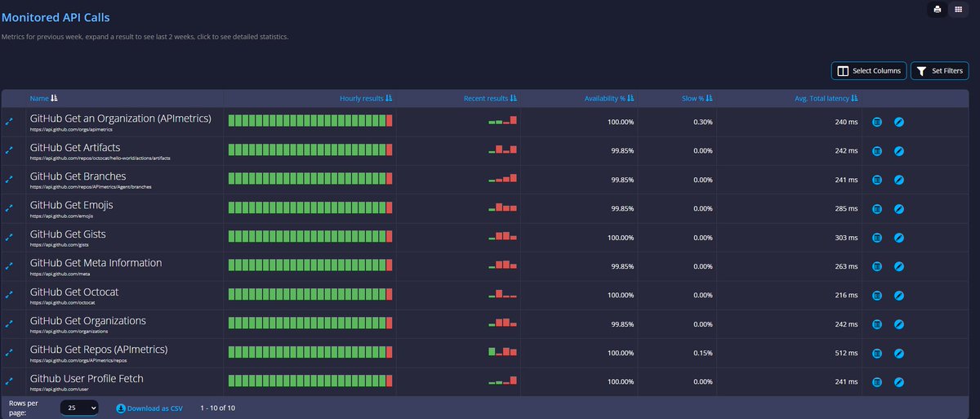Open results log icon for GitHub Get Meta Information
980x419 pixels.
(x=877, y=266)
